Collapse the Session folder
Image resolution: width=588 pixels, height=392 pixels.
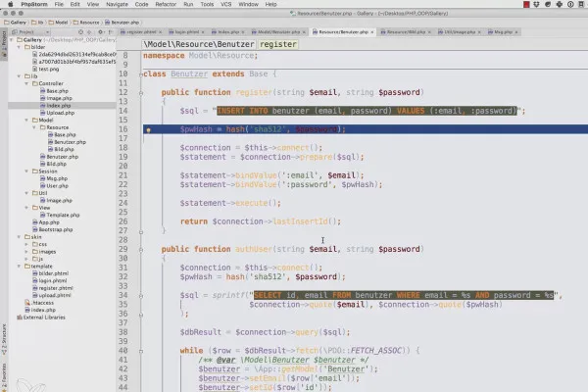tap(26, 171)
